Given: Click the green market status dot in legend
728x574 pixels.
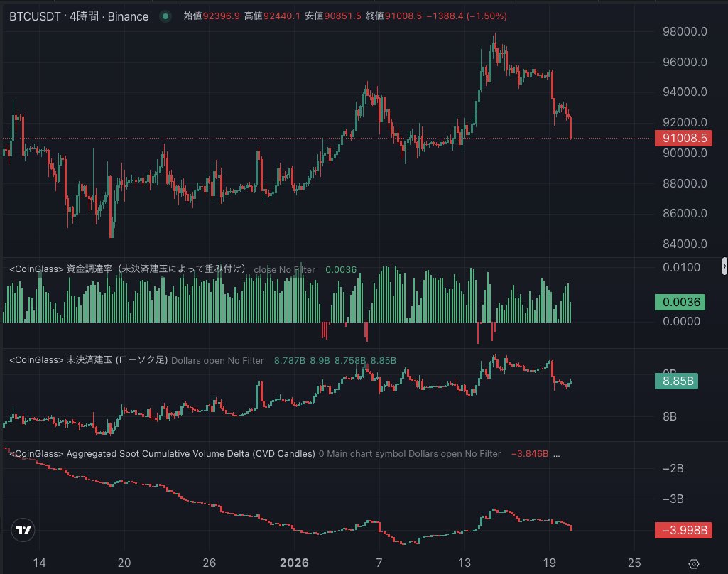Looking at the screenshot, I should pos(165,16).
